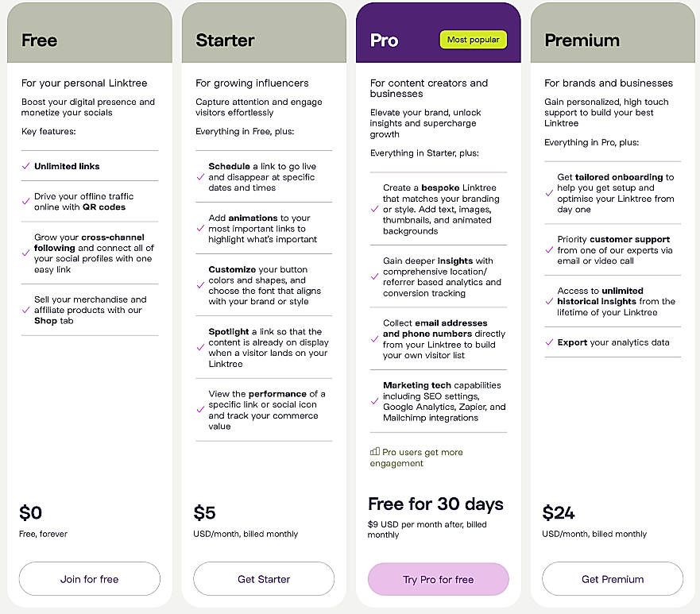Click the Get Starter button
The width and height of the screenshot is (700, 614).
tap(263, 579)
